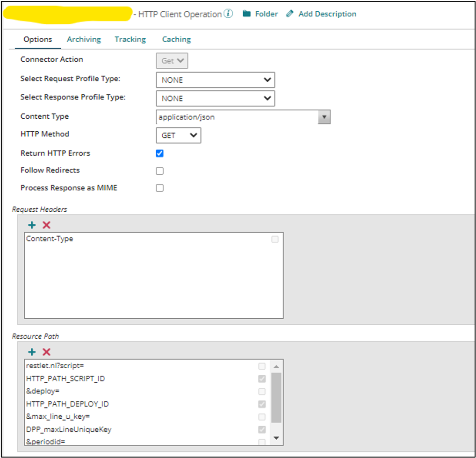Expand the HTTP Method GET dropdown

(x=178, y=136)
